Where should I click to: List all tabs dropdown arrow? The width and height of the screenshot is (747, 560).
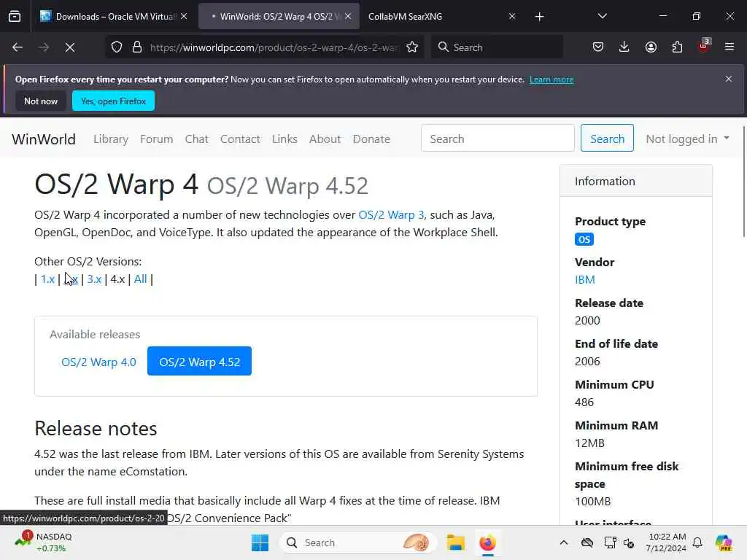tap(602, 16)
